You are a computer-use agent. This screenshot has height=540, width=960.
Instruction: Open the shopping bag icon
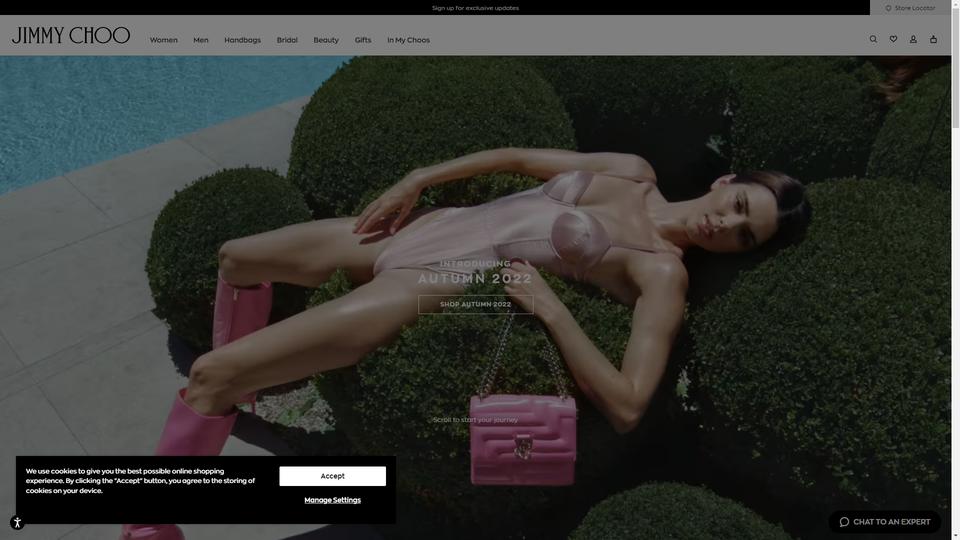[933, 39]
